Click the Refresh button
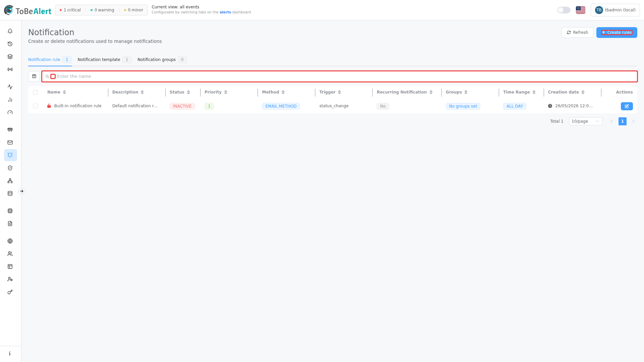Image resolution: width=644 pixels, height=362 pixels. (577, 33)
